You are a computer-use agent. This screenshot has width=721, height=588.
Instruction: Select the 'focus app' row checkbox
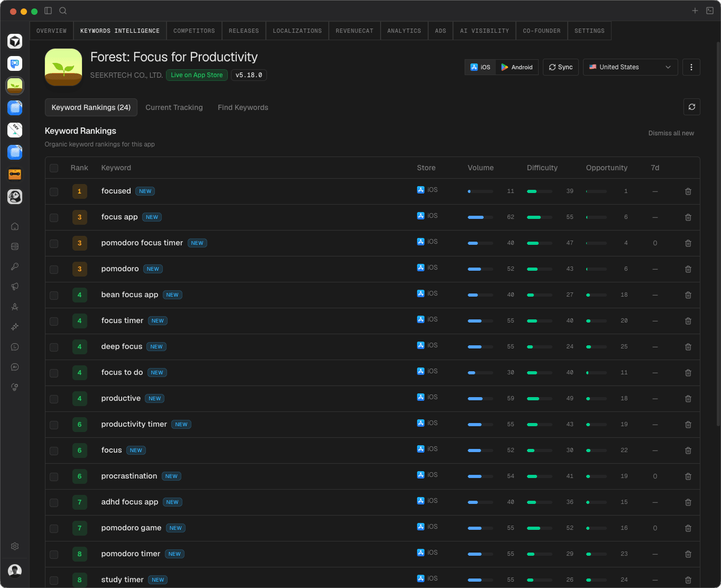pyautogui.click(x=54, y=217)
